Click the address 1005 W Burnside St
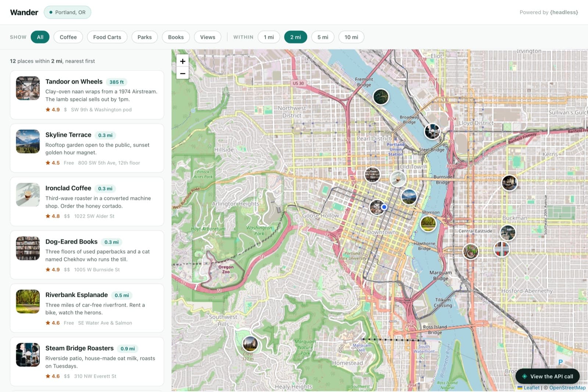This screenshot has height=392, width=588. pos(97,270)
